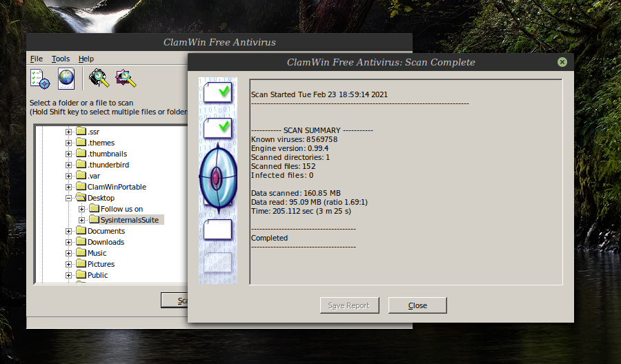
Task: Click the SCAN SUMMARY heading
Action: pyautogui.click(x=312, y=130)
